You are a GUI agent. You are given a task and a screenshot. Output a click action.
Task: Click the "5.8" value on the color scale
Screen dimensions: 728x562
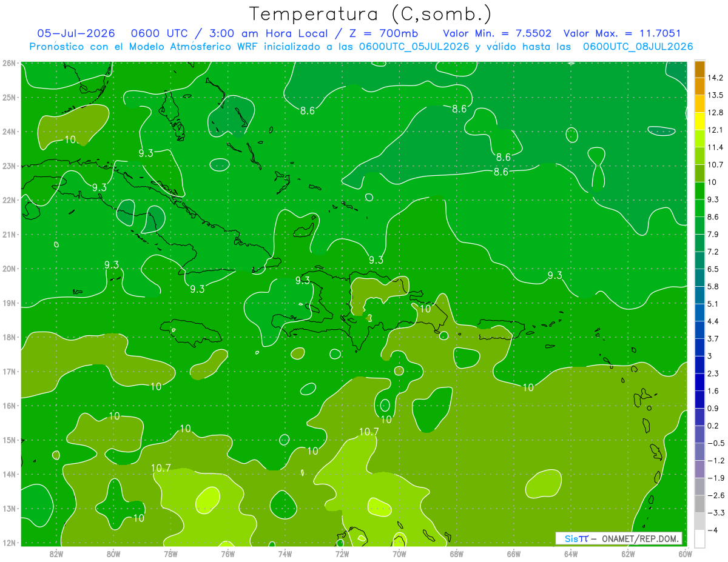(713, 286)
